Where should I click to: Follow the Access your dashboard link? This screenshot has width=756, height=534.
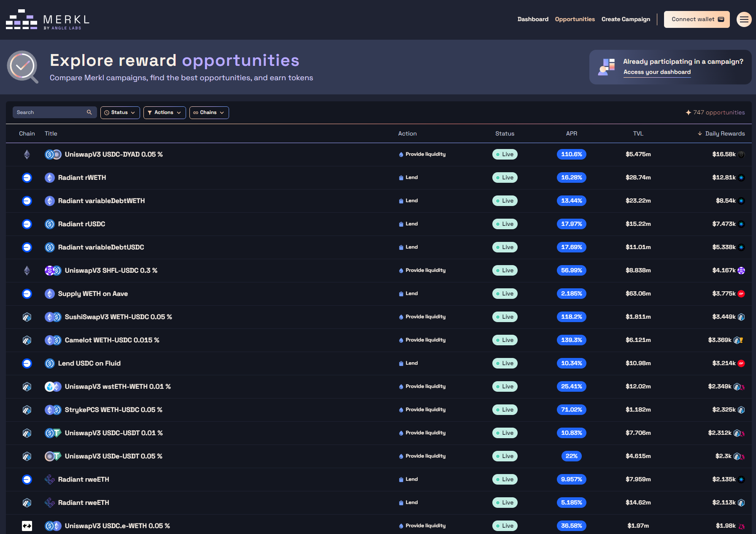(x=657, y=72)
